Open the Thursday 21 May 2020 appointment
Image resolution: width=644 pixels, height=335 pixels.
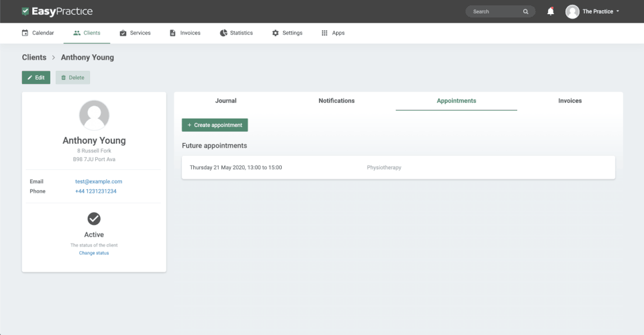[x=398, y=167]
